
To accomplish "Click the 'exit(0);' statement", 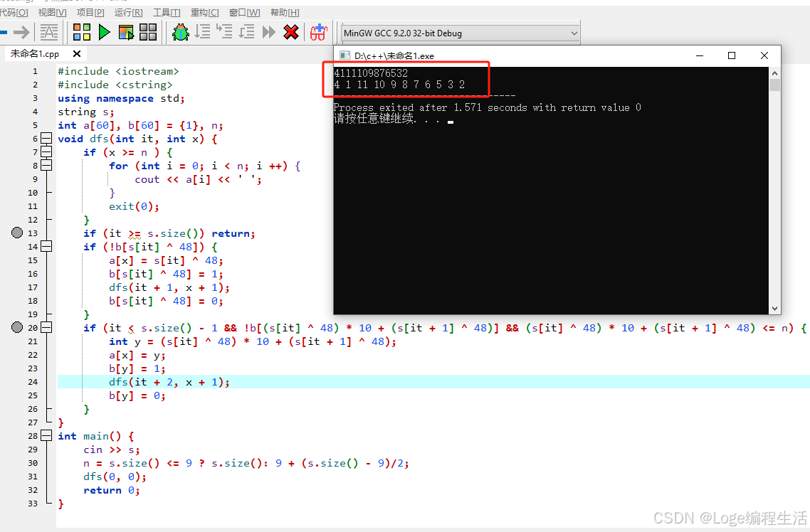I will pos(134,206).
